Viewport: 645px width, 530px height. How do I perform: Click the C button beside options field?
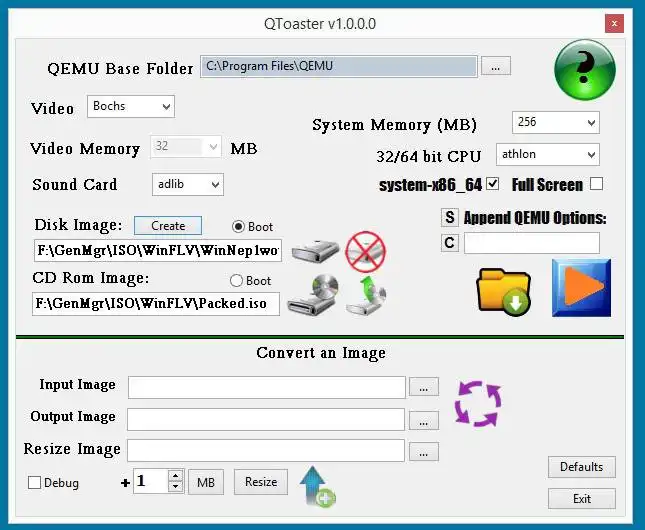[x=450, y=243]
